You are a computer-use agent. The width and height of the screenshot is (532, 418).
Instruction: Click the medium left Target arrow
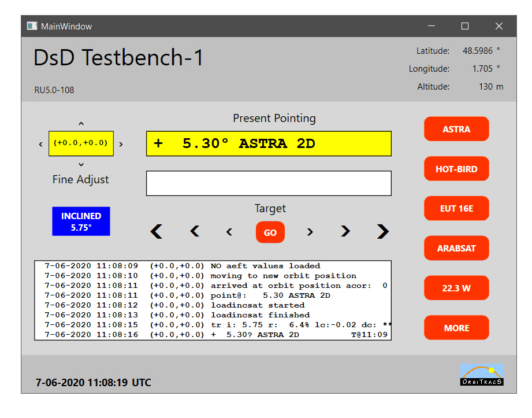(x=195, y=232)
